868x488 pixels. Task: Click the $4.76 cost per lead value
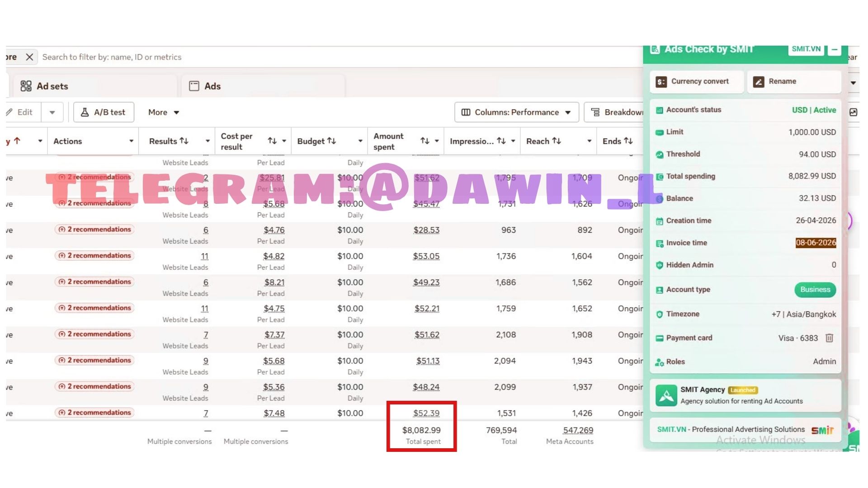click(274, 230)
